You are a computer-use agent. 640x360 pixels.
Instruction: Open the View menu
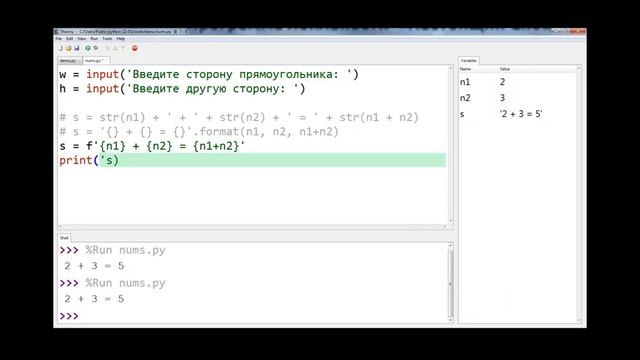tap(82, 39)
